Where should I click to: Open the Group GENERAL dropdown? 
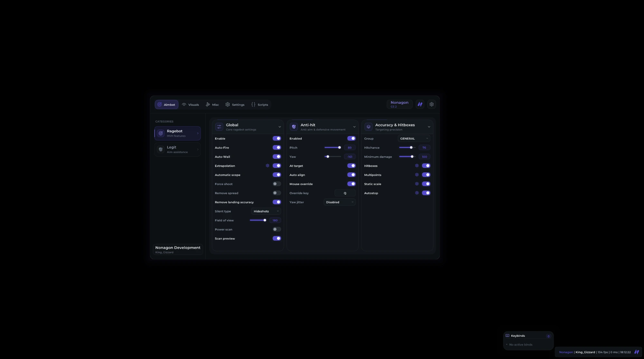[414, 138]
